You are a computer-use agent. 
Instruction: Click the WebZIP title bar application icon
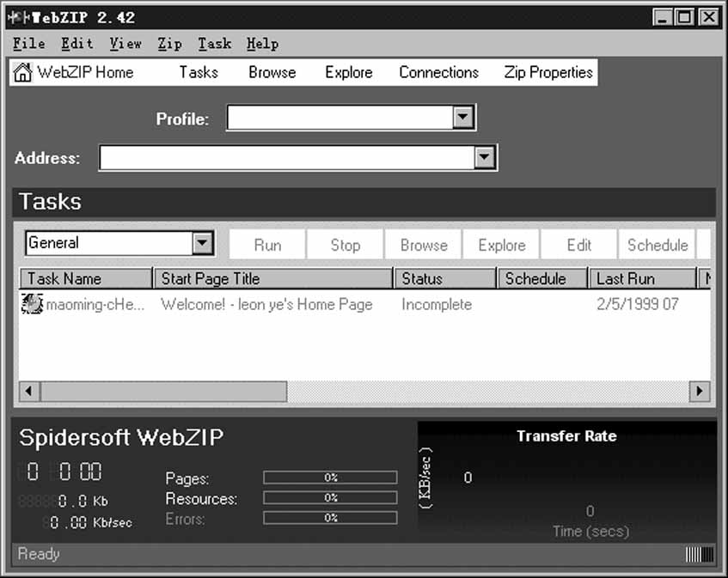pyautogui.click(x=19, y=18)
